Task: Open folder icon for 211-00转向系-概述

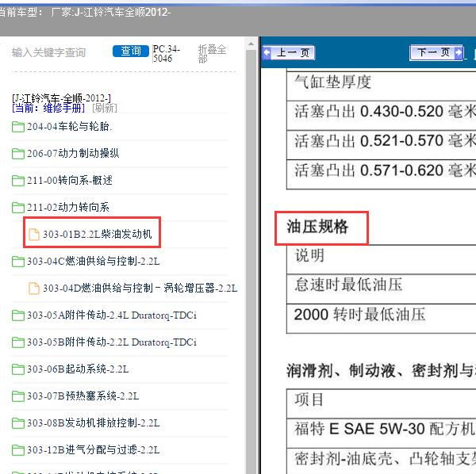Action: 18,181
